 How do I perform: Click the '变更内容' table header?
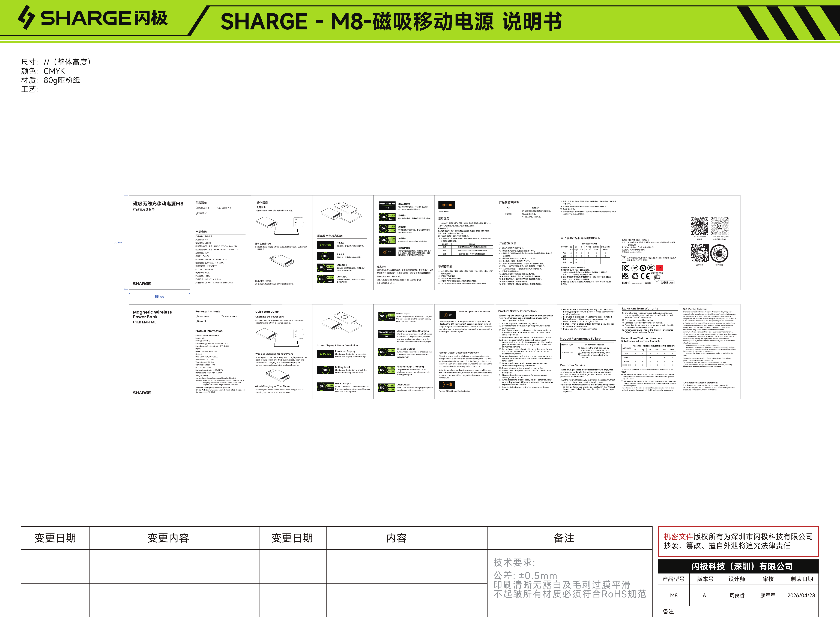(168, 538)
